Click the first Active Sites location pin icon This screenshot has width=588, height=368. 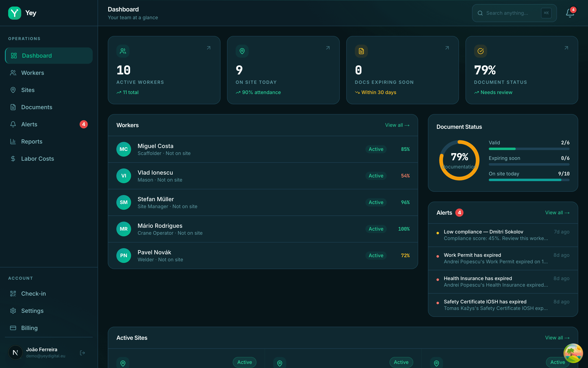pyautogui.click(x=123, y=363)
